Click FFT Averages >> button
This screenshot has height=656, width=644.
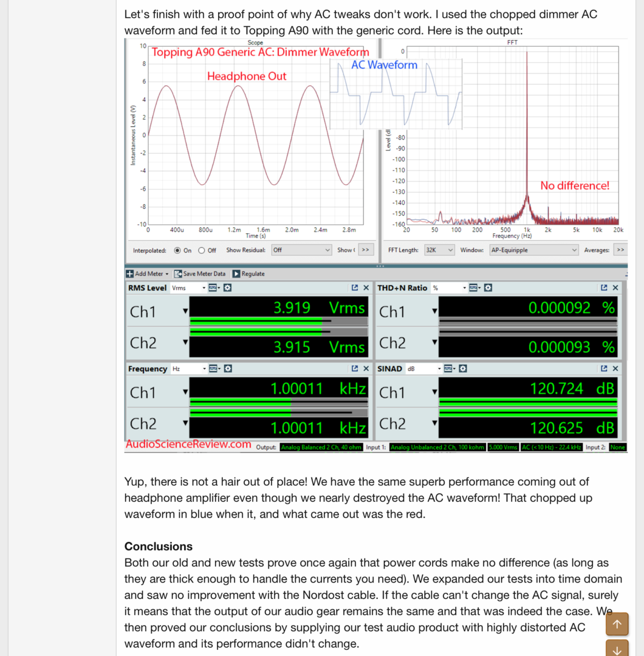(x=620, y=250)
